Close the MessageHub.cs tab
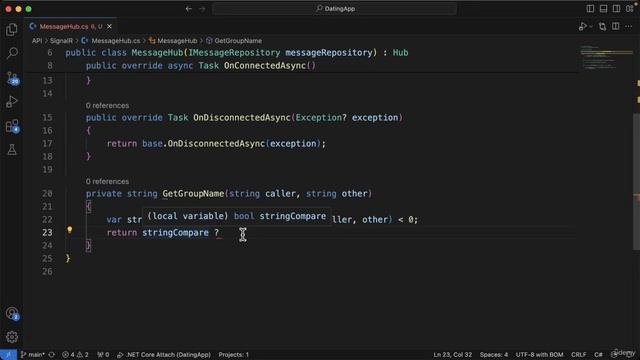 [109, 27]
